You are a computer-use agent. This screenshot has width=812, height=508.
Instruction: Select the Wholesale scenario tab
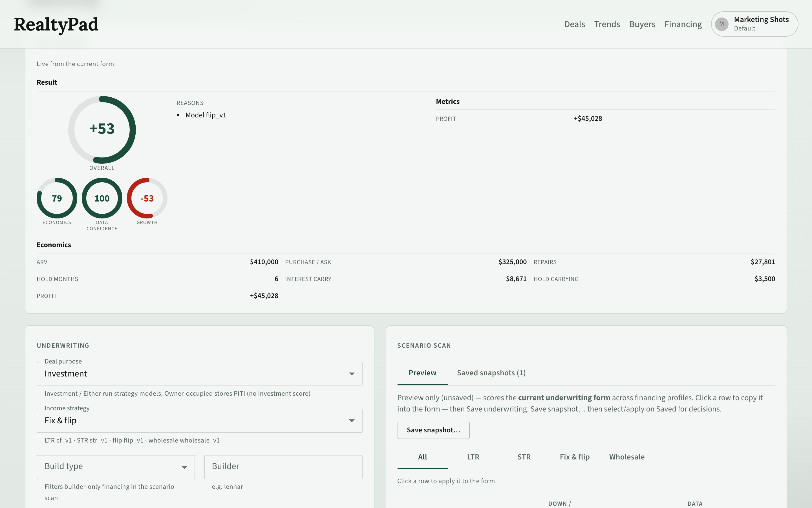pos(627,457)
